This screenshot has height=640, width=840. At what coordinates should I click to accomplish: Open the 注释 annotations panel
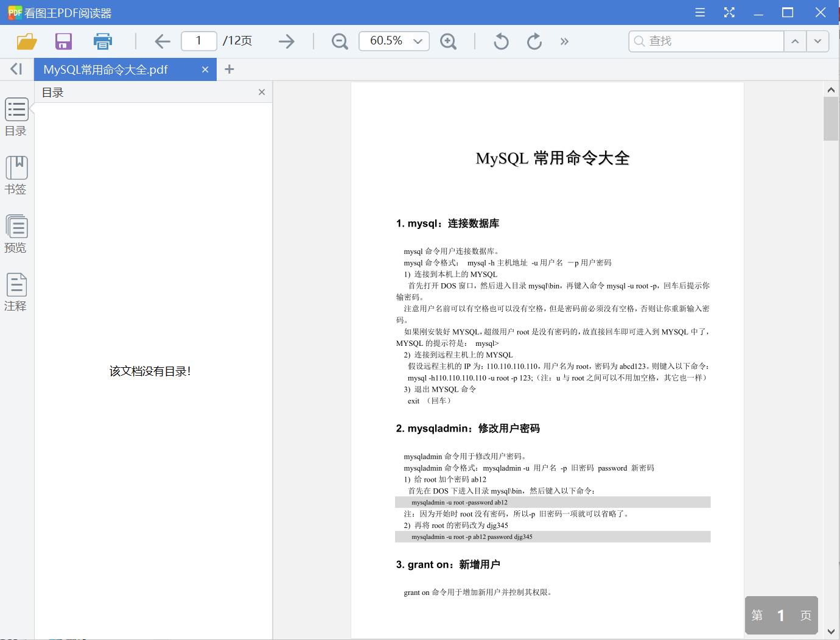coord(16,291)
